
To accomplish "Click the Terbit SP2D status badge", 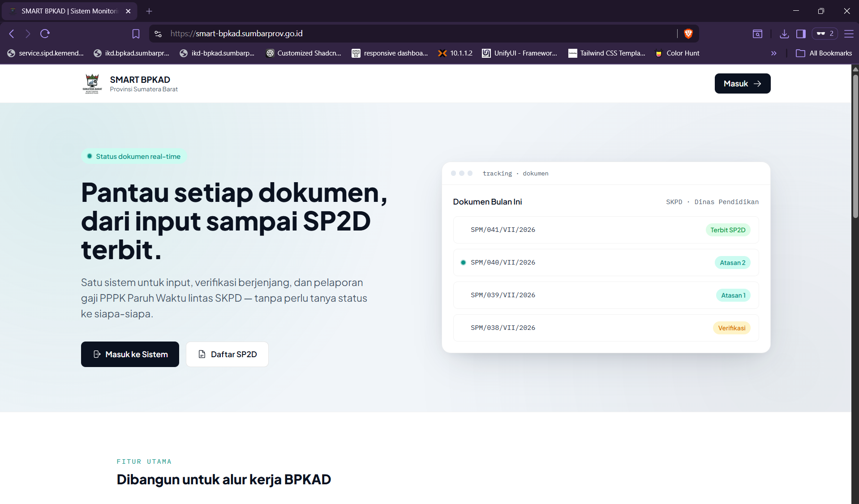I will pos(728,230).
